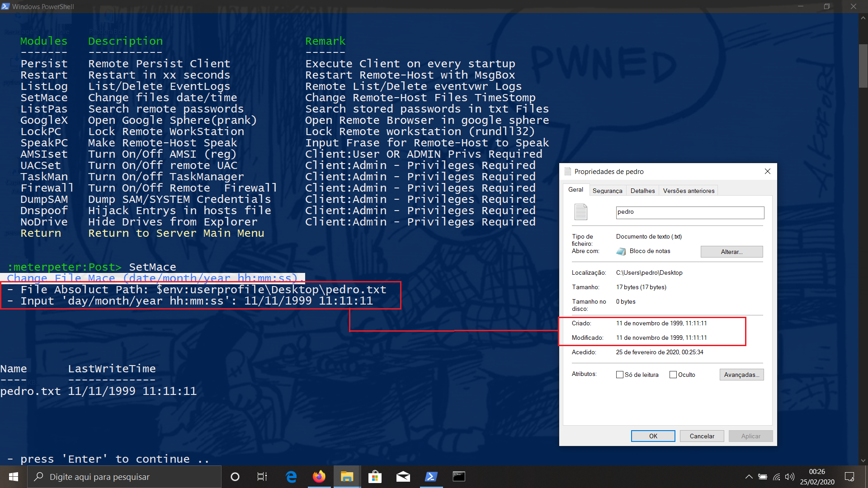Click location text C:\Users\pedro\Desktop
The height and width of the screenshot is (488, 868).
click(x=649, y=272)
